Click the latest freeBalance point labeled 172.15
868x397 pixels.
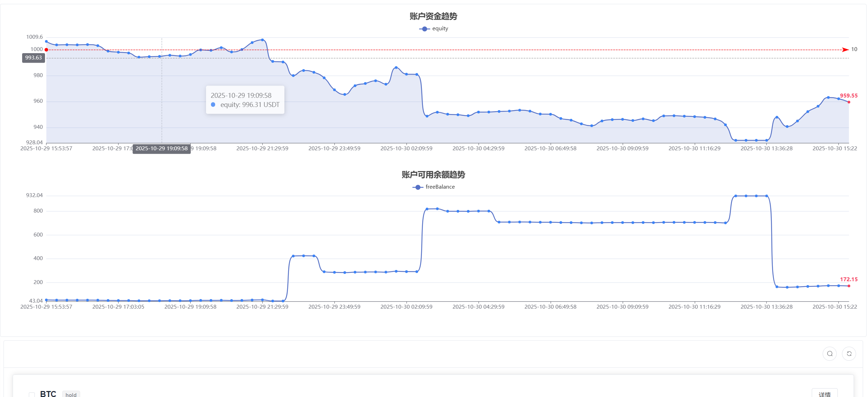[849, 286]
